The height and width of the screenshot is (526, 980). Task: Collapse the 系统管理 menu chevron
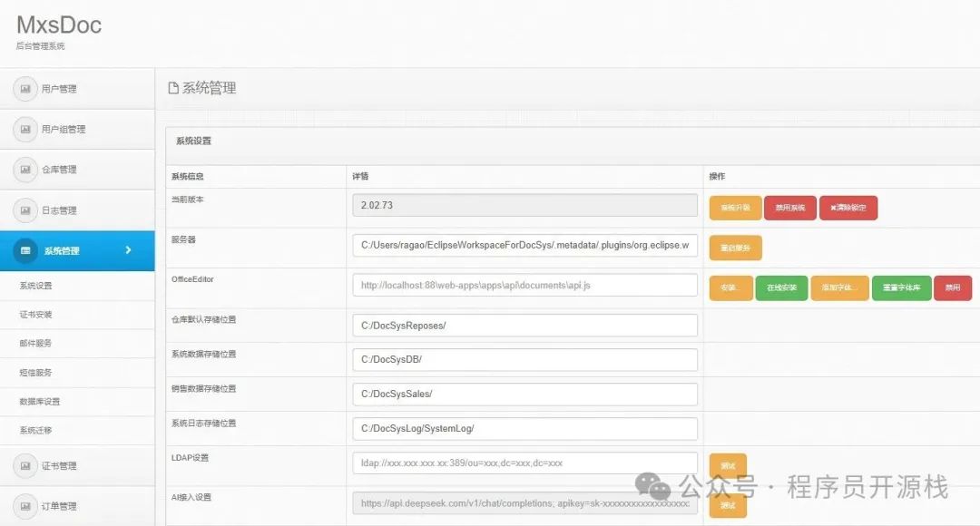click(x=128, y=250)
